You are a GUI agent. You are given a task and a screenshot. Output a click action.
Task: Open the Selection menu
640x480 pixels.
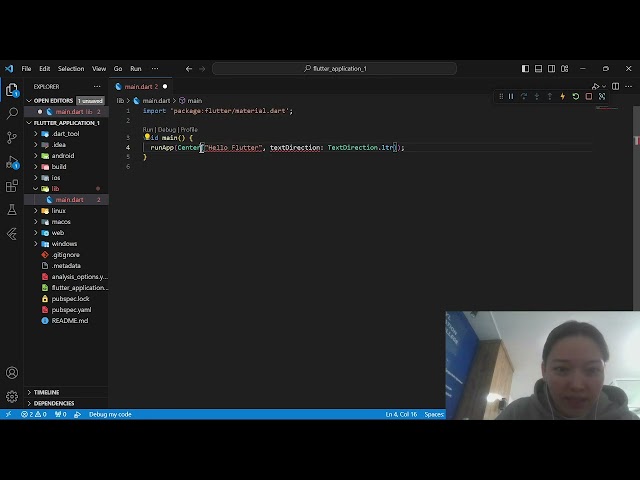[71, 69]
